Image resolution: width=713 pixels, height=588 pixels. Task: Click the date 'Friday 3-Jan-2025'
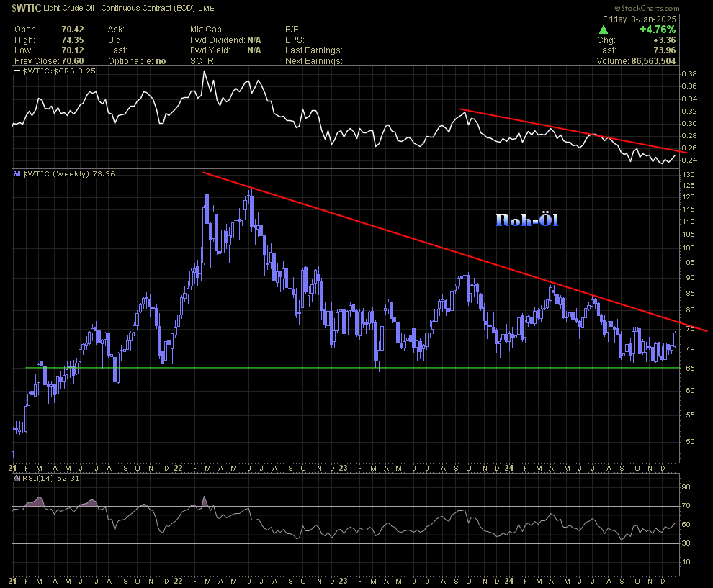(639, 19)
